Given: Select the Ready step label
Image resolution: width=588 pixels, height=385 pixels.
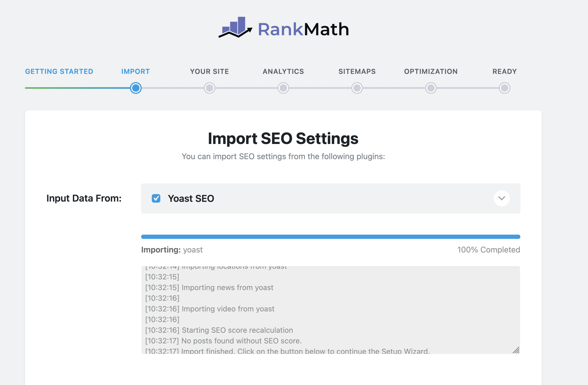Looking at the screenshot, I should [x=505, y=71].
